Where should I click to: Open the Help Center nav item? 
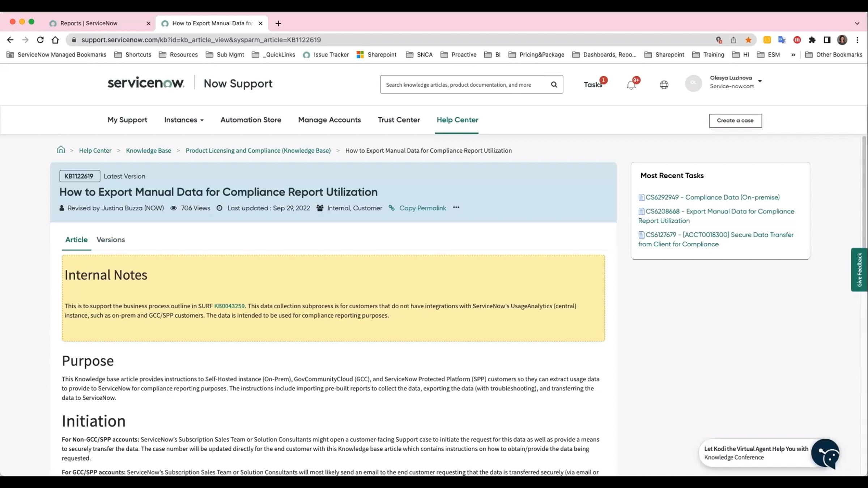coord(457,120)
